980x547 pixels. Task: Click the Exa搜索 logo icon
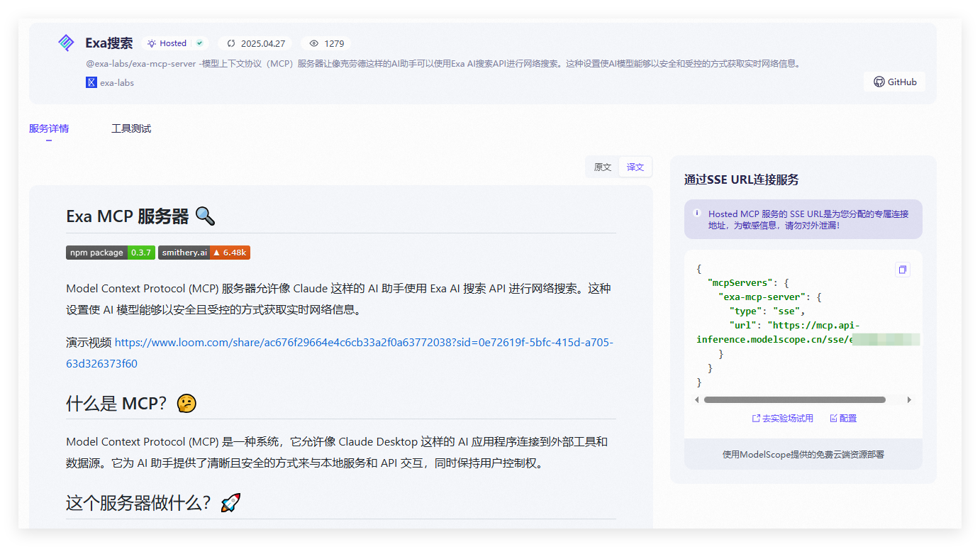click(66, 43)
